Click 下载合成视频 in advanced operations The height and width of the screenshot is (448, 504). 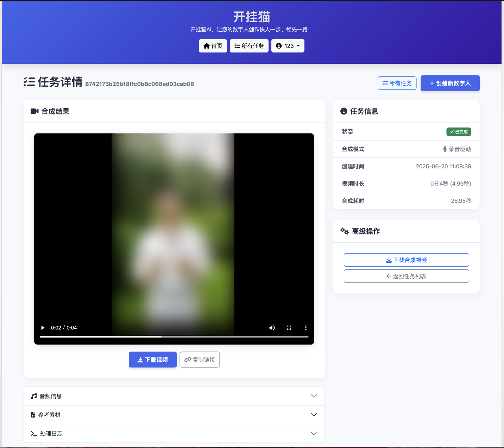tap(407, 260)
